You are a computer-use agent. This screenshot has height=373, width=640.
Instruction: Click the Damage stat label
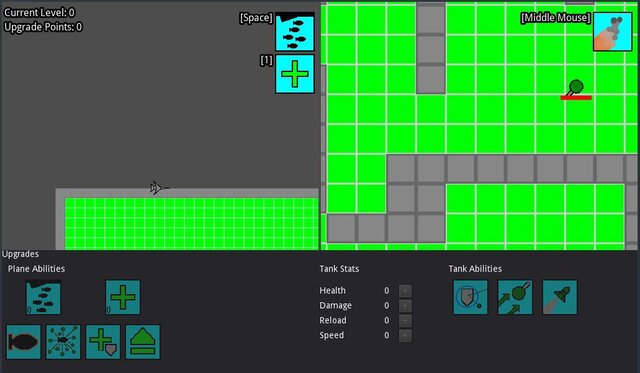[x=336, y=305]
